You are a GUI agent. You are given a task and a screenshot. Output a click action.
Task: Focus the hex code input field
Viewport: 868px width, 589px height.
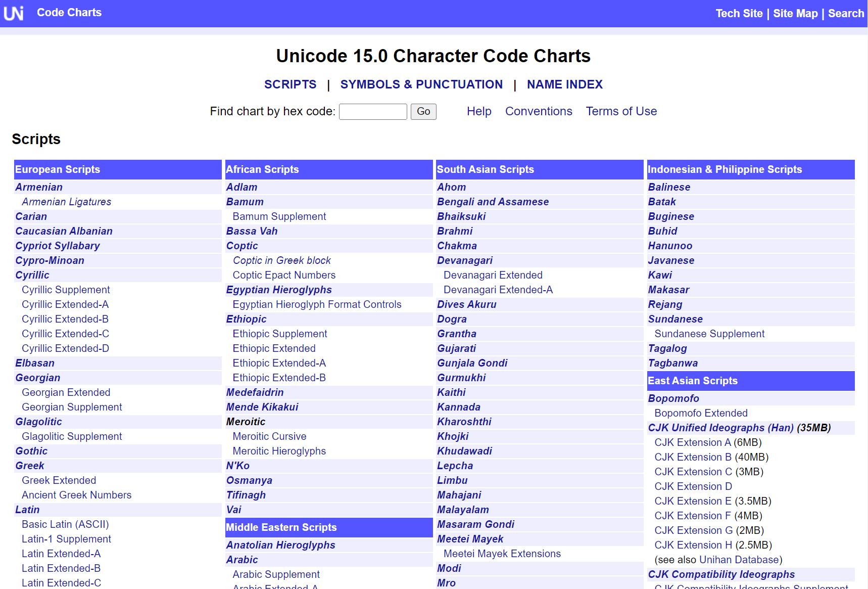(373, 112)
